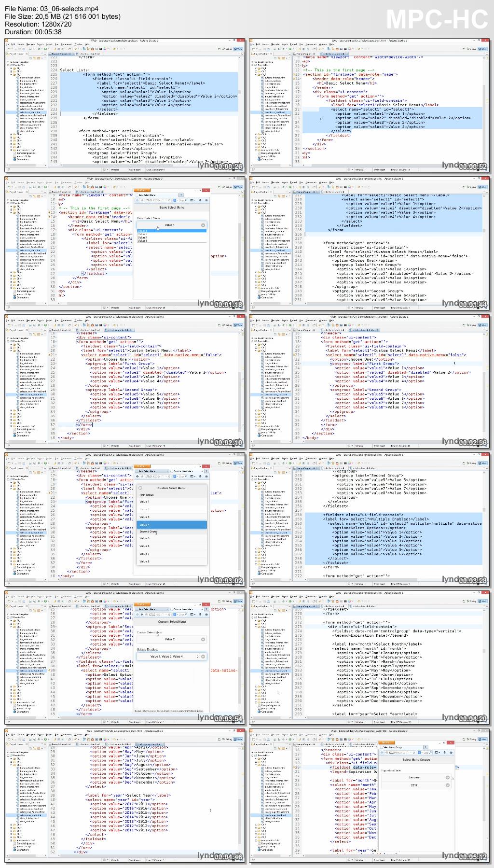
Task: Switch to the 'Basic Select Menu' browser tab in the 00:03:02 frame
Action: [x=151, y=471]
